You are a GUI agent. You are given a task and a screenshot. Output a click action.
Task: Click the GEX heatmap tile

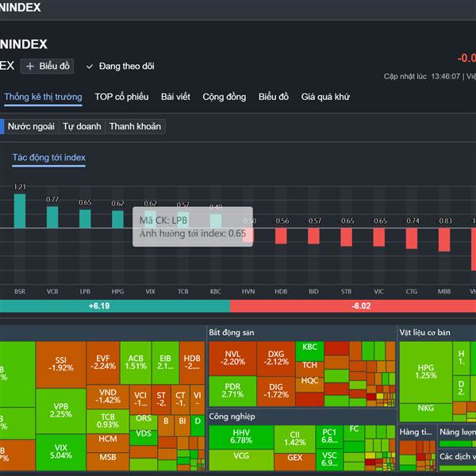pos(294,462)
